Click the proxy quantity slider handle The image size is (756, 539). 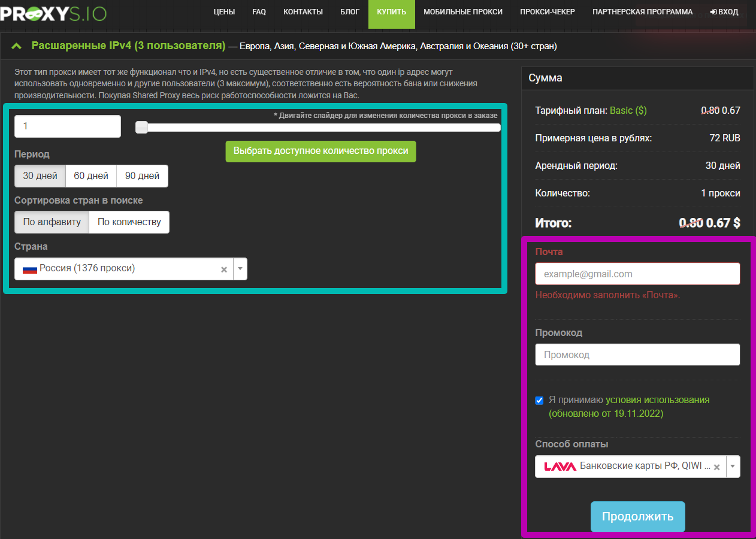[141, 127]
